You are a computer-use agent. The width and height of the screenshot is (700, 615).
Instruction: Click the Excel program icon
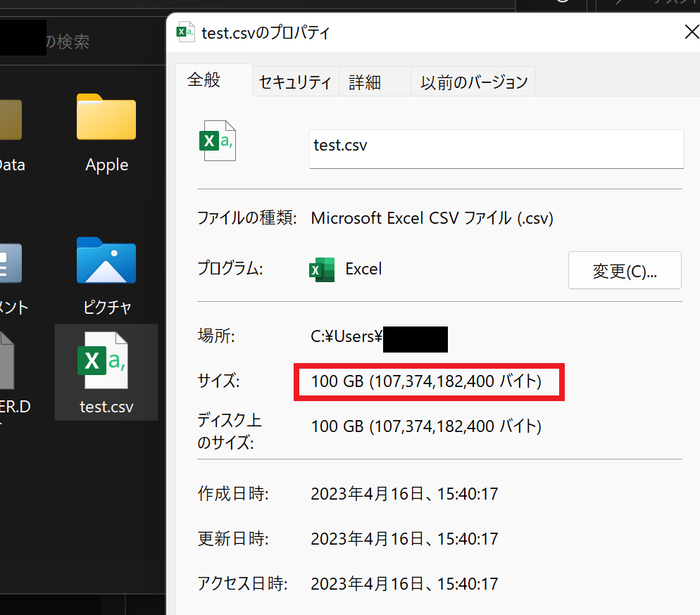[322, 270]
